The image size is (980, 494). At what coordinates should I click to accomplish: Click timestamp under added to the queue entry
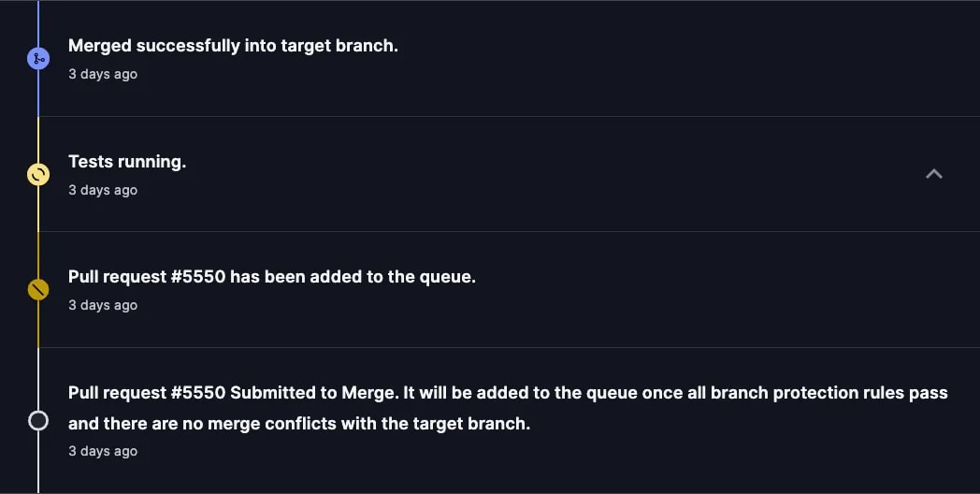click(x=103, y=305)
